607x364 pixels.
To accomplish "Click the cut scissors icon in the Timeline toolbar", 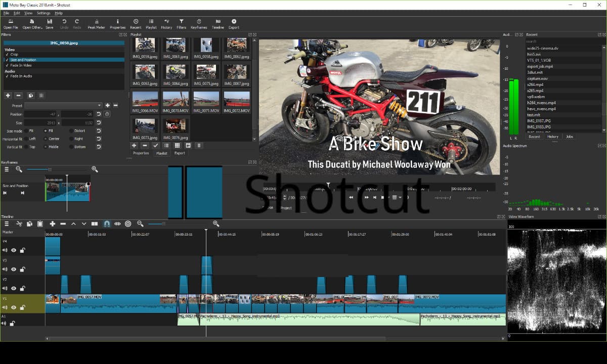I will pyautogui.click(x=19, y=223).
